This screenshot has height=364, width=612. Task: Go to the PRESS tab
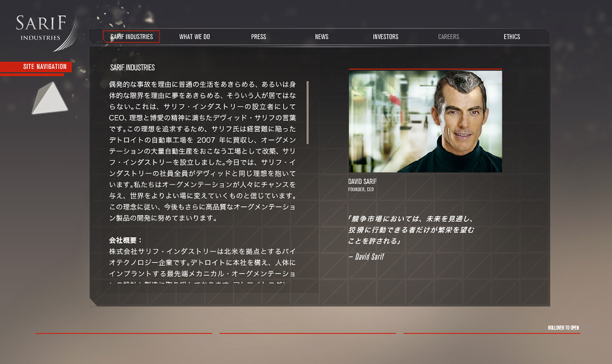(x=258, y=37)
